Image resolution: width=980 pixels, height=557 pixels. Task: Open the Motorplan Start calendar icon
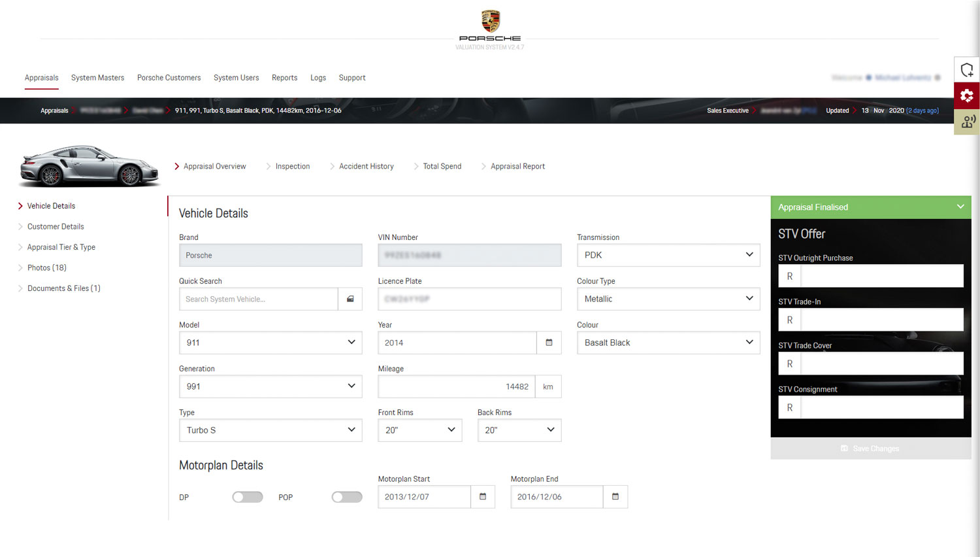[x=483, y=497]
